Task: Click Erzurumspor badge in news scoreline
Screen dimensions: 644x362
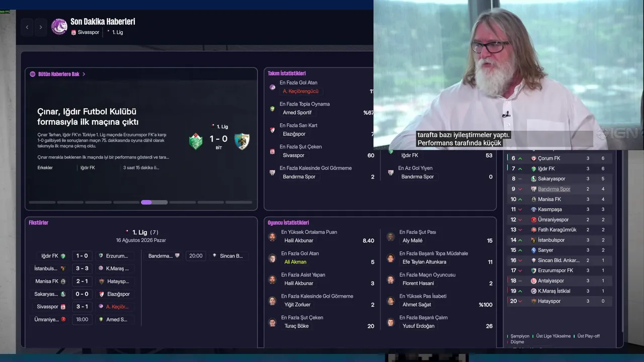Action: (x=242, y=142)
